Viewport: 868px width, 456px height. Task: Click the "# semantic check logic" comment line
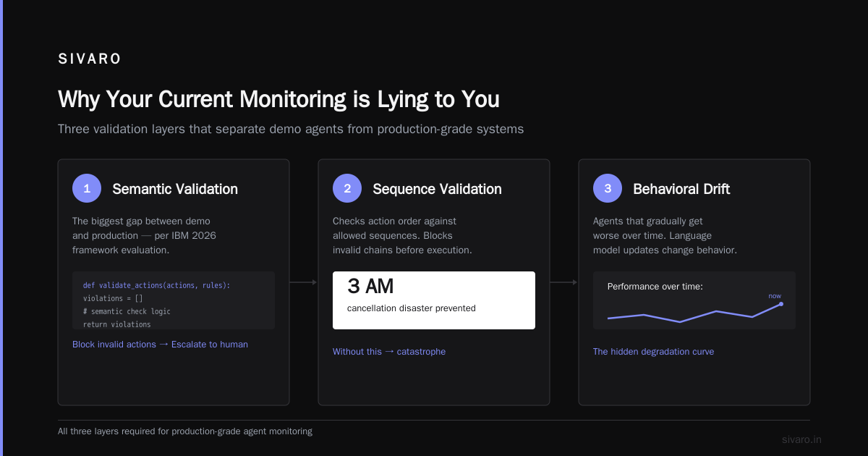(x=127, y=311)
